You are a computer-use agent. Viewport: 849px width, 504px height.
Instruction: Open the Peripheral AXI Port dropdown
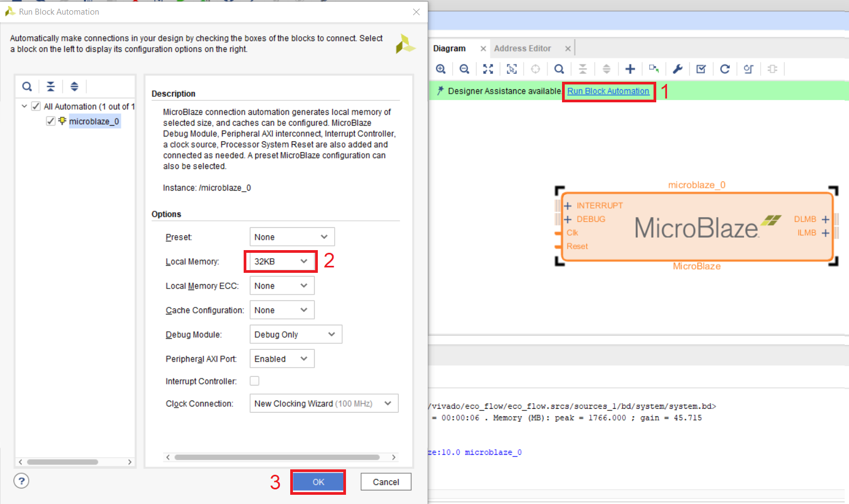point(282,358)
